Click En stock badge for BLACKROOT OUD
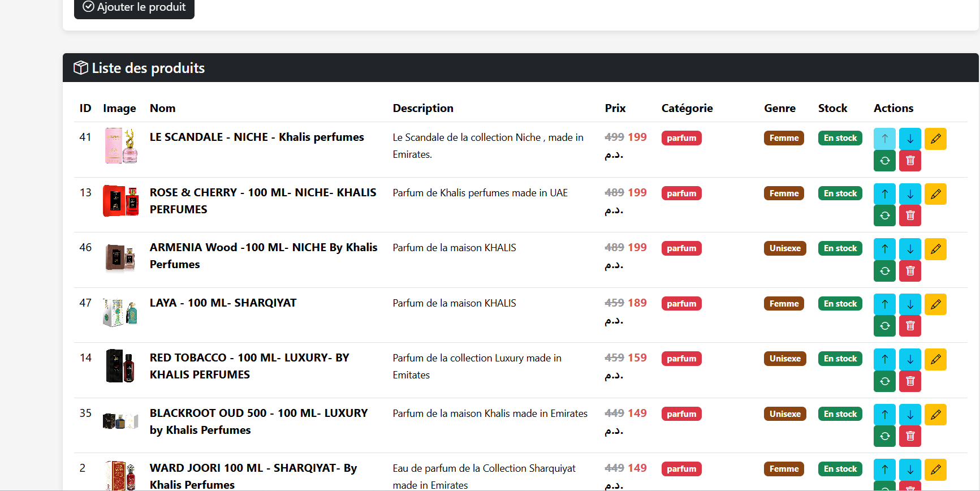980x491 pixels. (840, 414)
